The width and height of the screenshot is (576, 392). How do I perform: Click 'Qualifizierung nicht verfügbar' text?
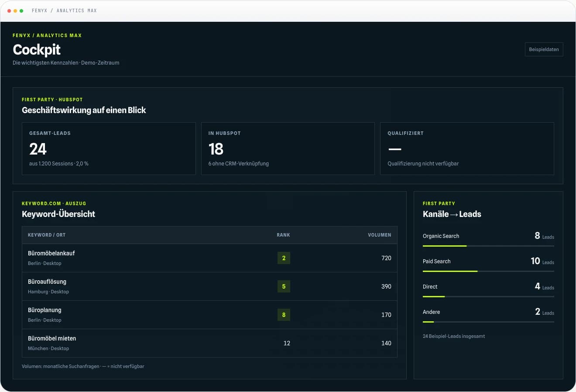click(423, 164)
